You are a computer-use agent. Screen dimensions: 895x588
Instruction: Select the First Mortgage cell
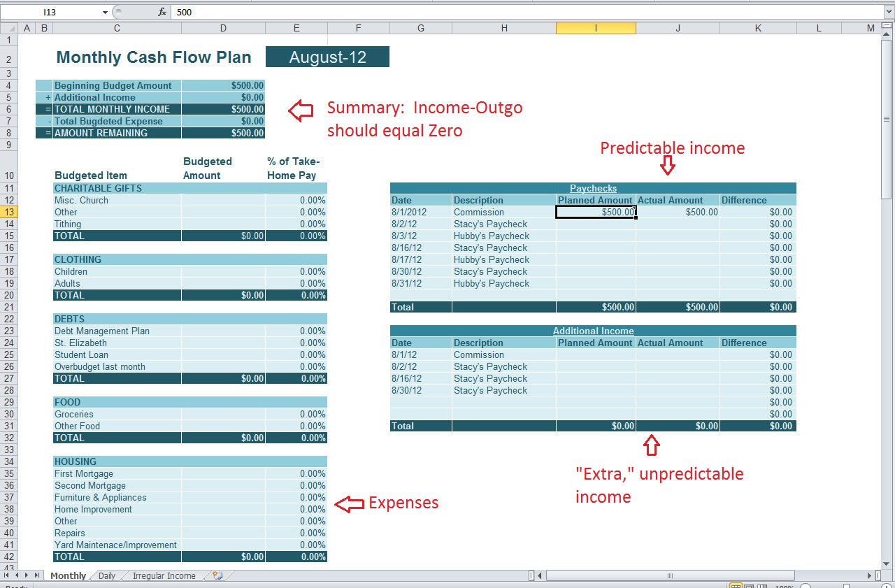point(117,473)
